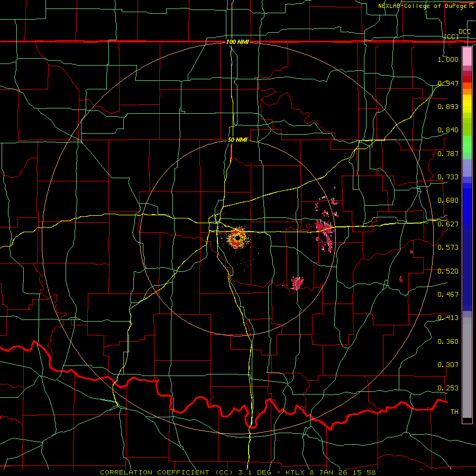Click the 0.307 value on color scale

pyautogui.click(x=448, y=364)
